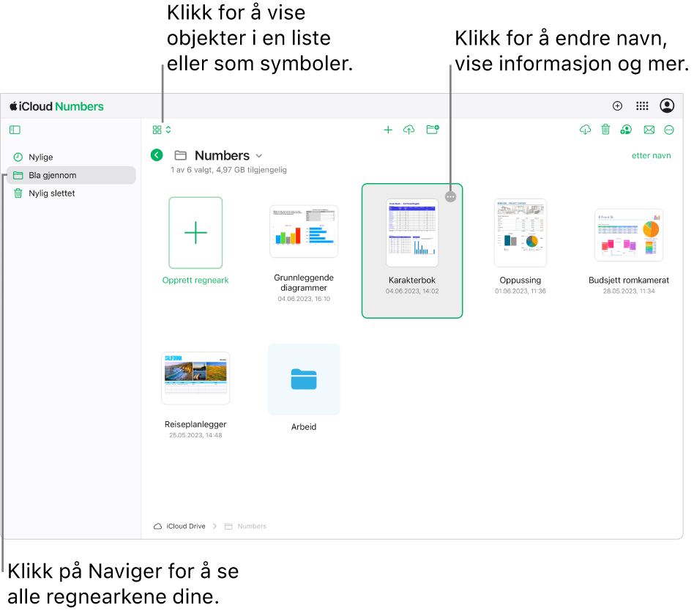The width and height of the screenshot is (694, 616).
Task: Click the date 04.06.2023, 16:10
Action: click(304, 299)
